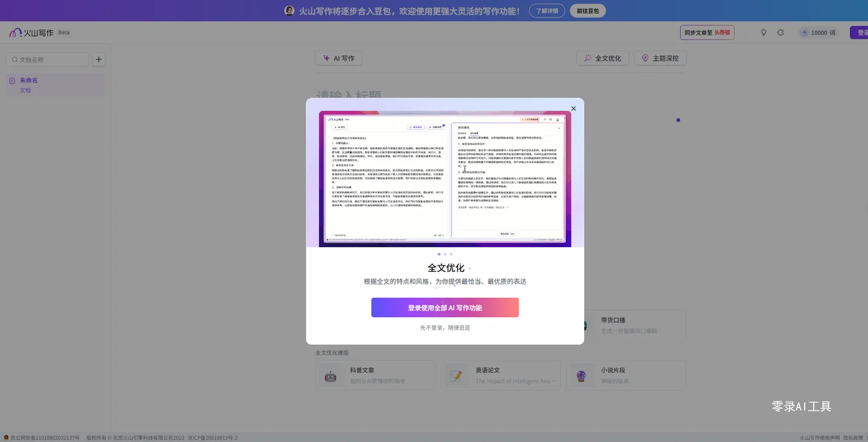Select the 科普文章 template card
868x442 pixels.
point(375,375)
